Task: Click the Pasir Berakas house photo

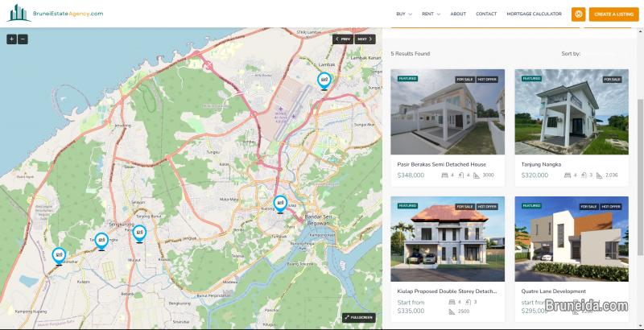Action: (x=448, y=112)
